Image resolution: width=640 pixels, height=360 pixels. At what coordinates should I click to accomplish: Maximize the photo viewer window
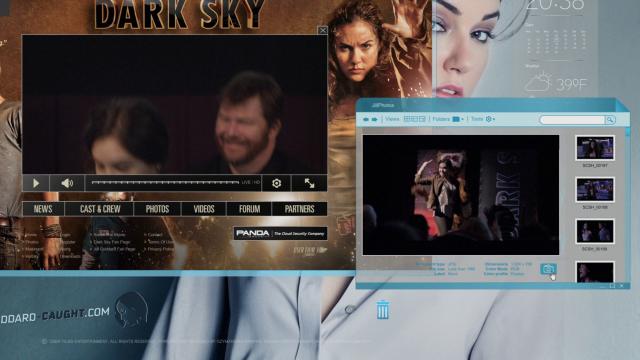click(612, 286)
